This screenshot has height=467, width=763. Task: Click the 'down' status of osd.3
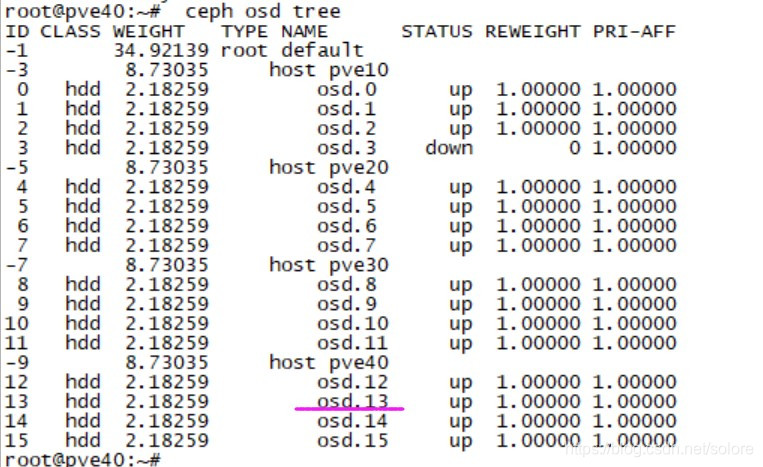pyautogui.click(x=449, y=148)
